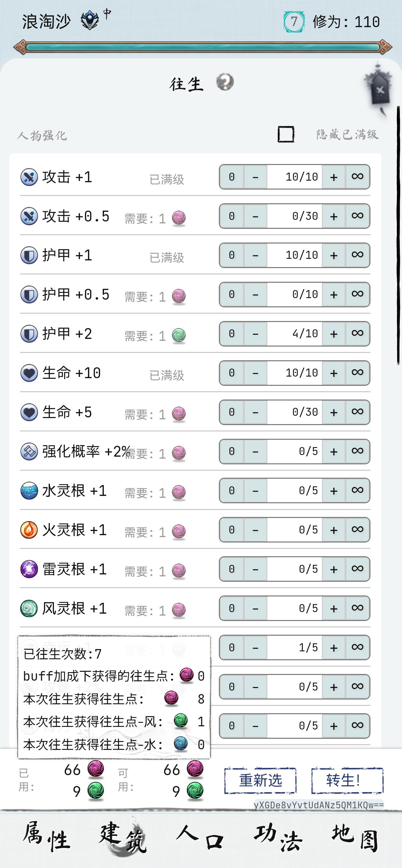Click the help question mark beside 往生
This screenshot has height=868, width=402.
pyautogui.click(x=225, y=82)
